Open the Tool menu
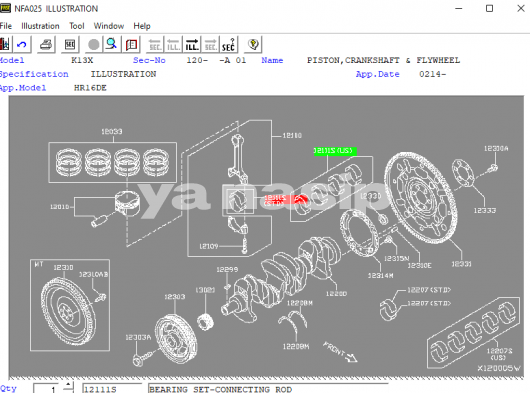The image size is (530, 393). coord(77,26)
